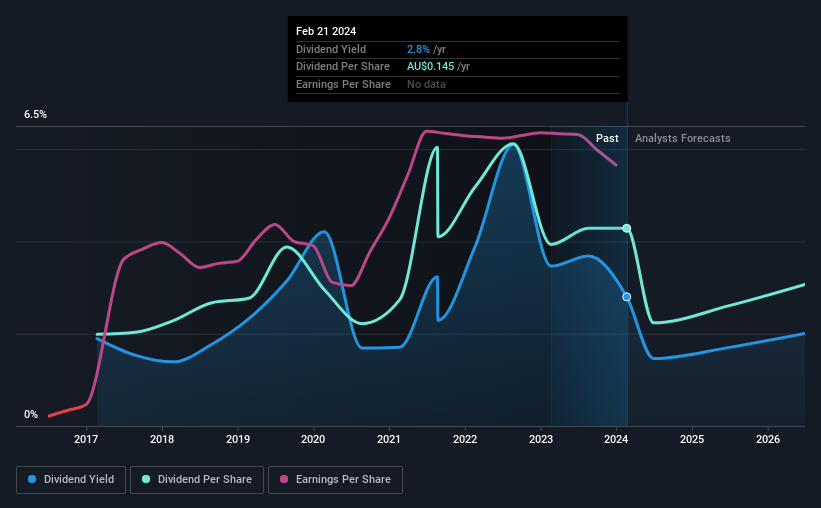Click the 6.5% y-axis label
Image resolution: width=821 pixels, height=508 pixels.
point(36,115)
